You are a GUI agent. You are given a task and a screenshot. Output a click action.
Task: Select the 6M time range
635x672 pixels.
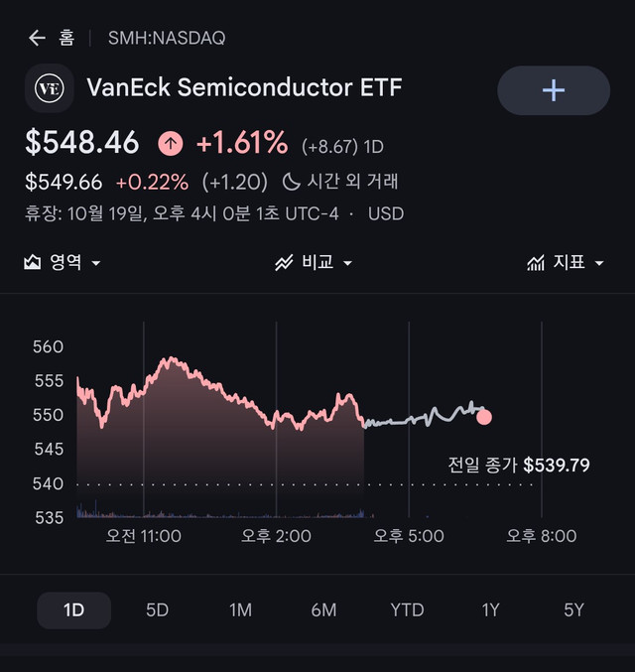[323, 610]
